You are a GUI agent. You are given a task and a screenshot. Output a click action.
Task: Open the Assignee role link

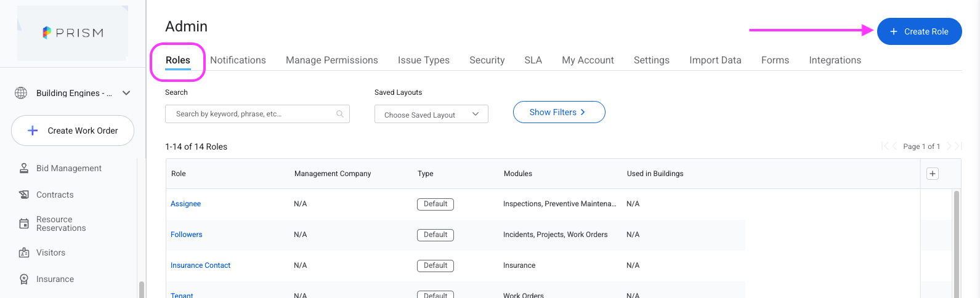pyautogui.click(x=185, y=204)
